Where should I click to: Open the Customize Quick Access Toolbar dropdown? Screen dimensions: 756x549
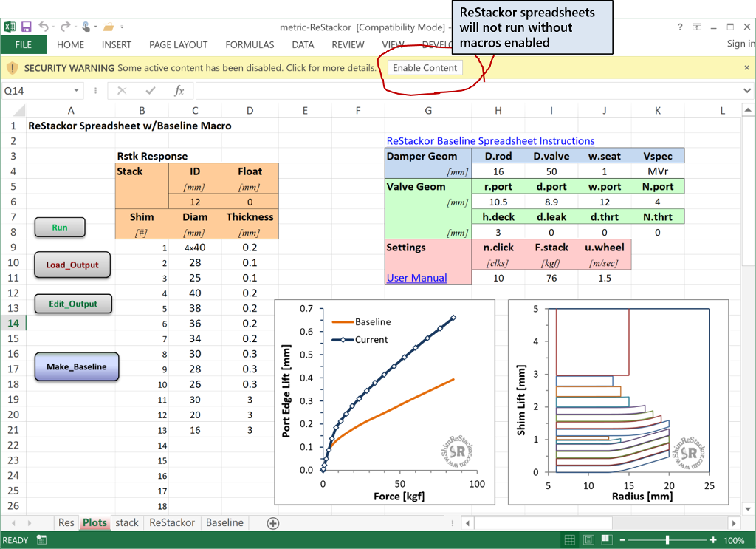click(122, 27)
